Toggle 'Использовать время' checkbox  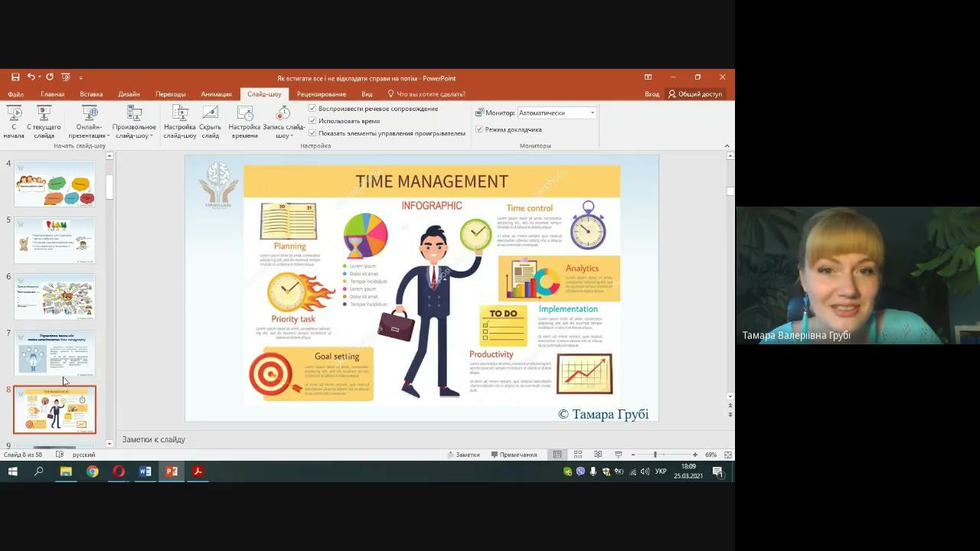(312, 121)
